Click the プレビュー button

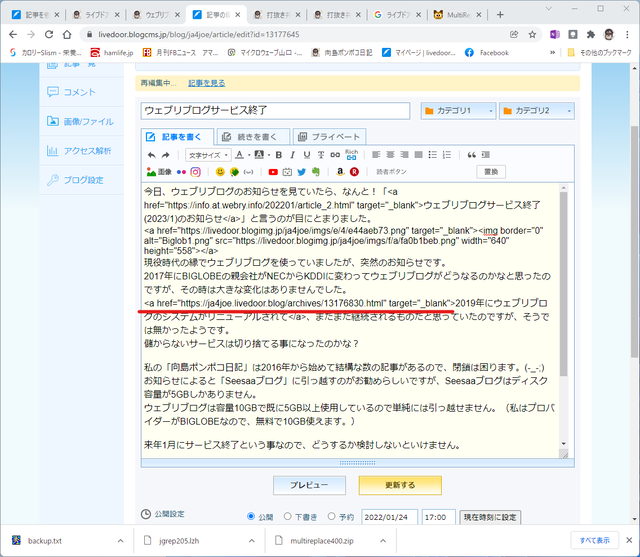309,485
